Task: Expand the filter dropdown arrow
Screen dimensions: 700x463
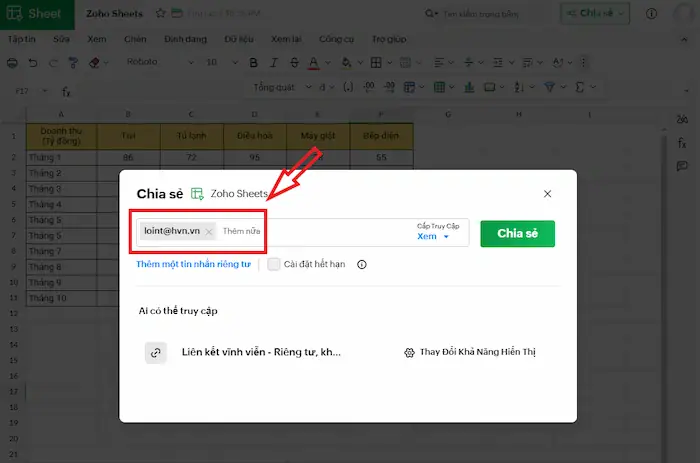Action: point(563,87)
